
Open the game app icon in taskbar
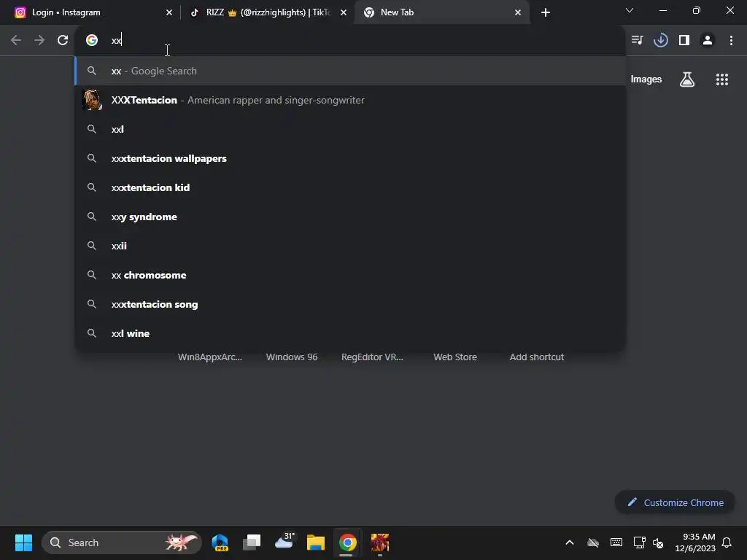pyautogui.click(x=379, y=542)
